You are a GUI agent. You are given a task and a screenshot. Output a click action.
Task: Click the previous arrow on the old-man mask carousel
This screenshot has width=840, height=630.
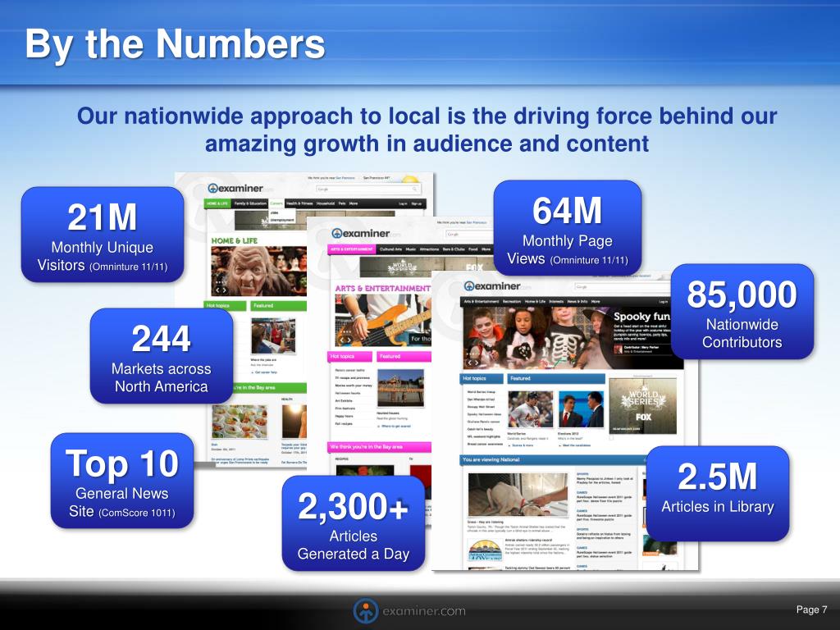coord(218,290)
